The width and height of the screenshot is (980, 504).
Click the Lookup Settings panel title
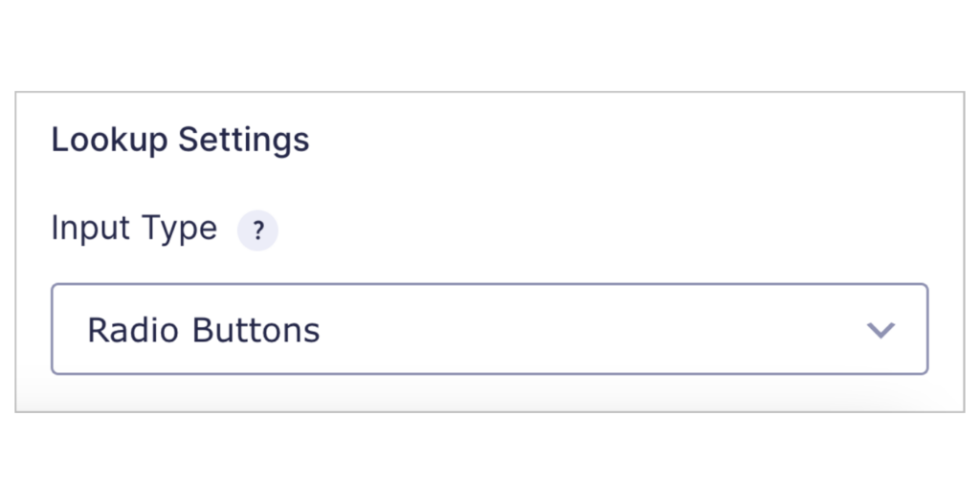[180, 140]
